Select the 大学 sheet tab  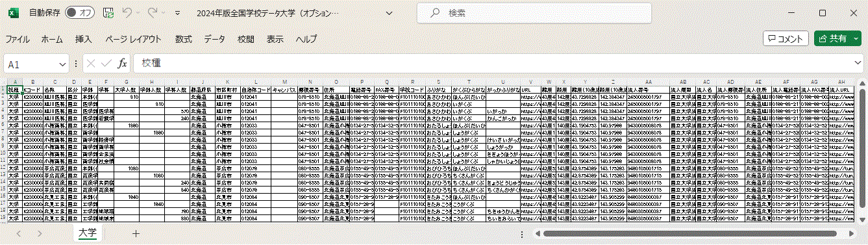coord(88,233)
